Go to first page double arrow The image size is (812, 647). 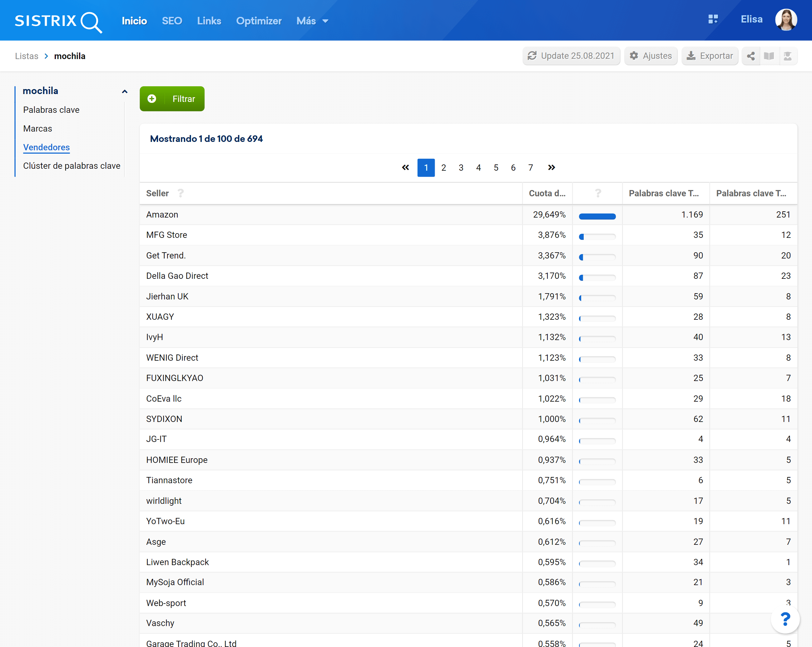pos(405,168)
